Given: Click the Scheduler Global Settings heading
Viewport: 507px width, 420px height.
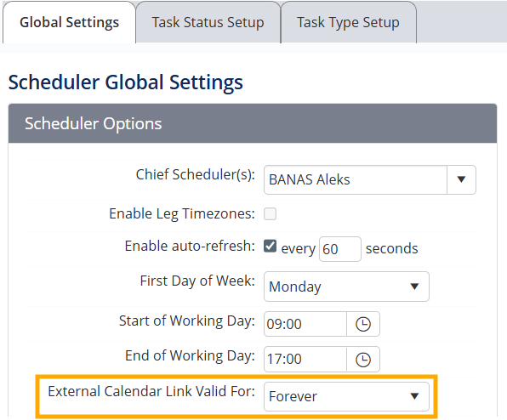Looking at the screenshot, I should 125,82.
